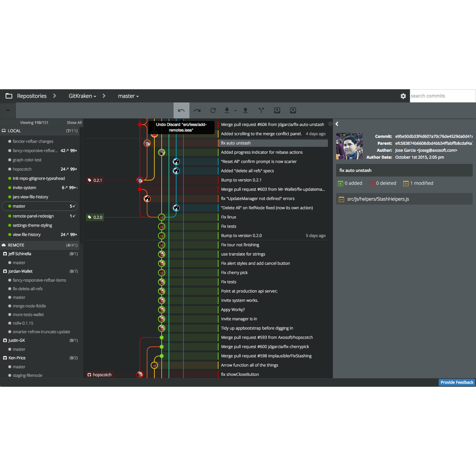
Task: Open the GitKraken repository menu item
Action: [x=81, y=96]
